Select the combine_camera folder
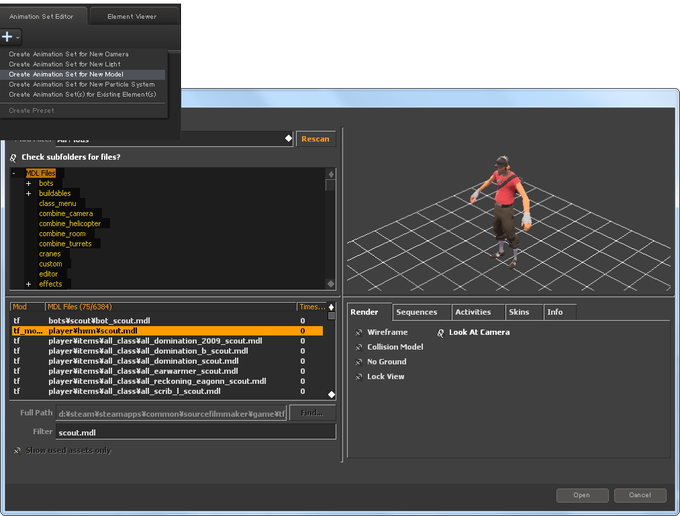The width and height of the screenshot is (680, 516). click(x=66, y=213)
